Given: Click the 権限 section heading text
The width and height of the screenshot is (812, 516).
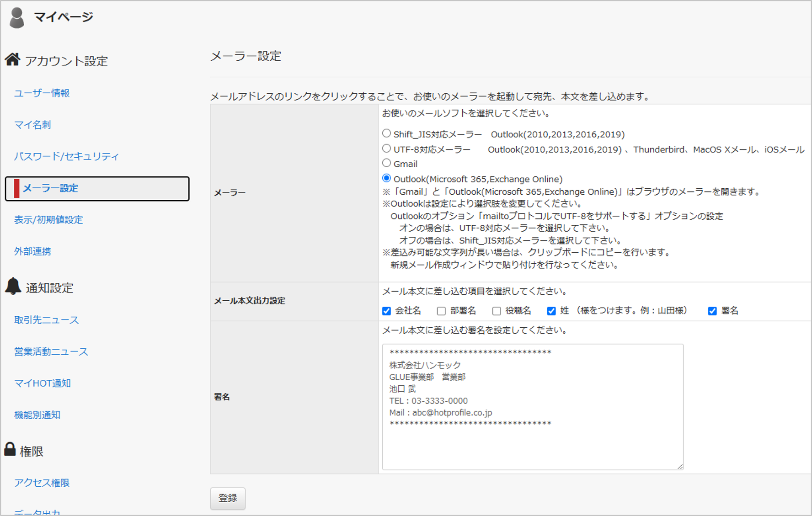Looking at the screenshot, I should 32,452.
